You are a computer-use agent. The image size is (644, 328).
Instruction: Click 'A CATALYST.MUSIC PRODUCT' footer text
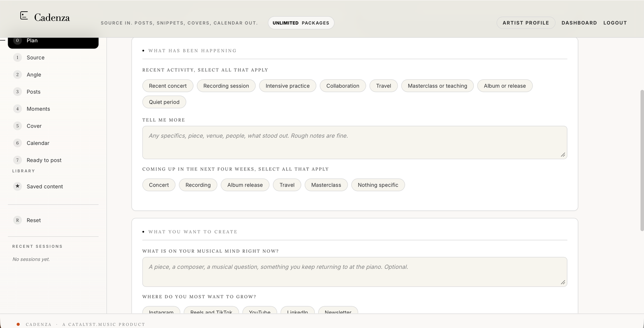coord(103,324)
